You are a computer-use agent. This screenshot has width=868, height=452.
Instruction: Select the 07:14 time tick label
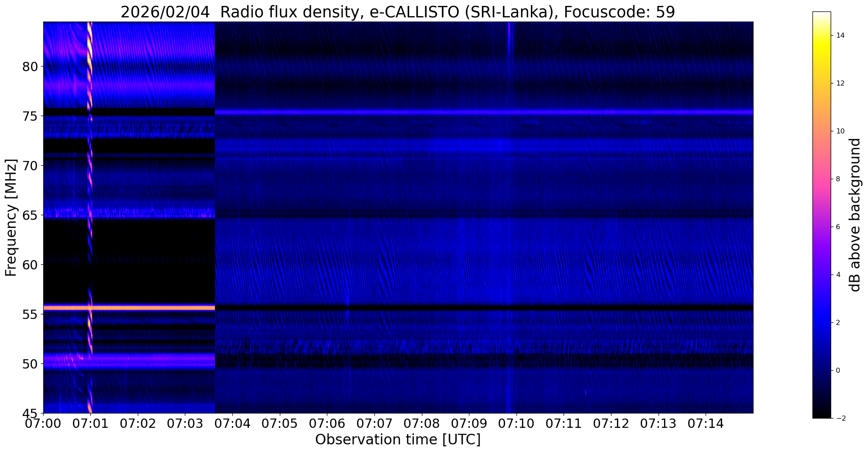click(x=706, y=423)
